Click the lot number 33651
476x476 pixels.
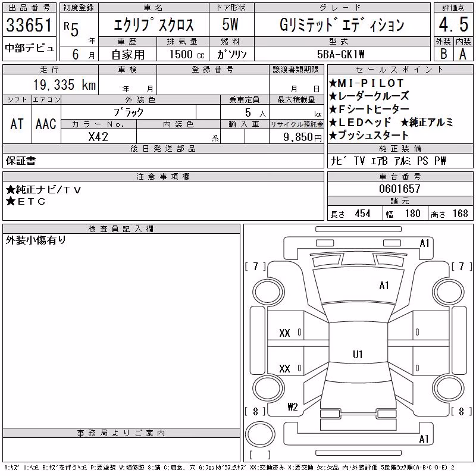point(29,25)
